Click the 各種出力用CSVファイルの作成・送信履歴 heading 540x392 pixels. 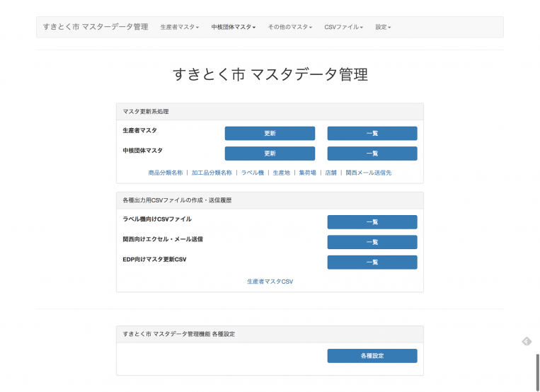pyautogui.click(x=270, y=200)
